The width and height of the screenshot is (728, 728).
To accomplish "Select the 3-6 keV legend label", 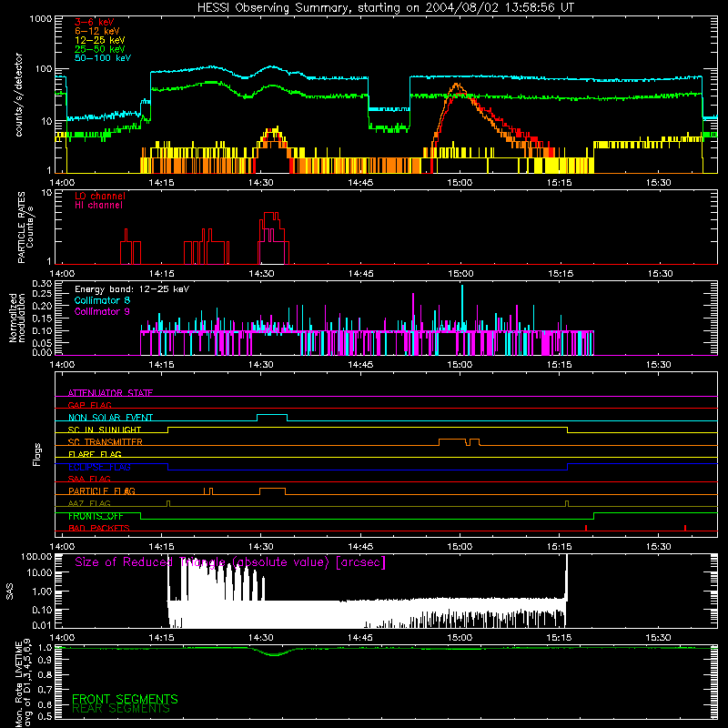I will pyautogui.click(x=95, y=22).
